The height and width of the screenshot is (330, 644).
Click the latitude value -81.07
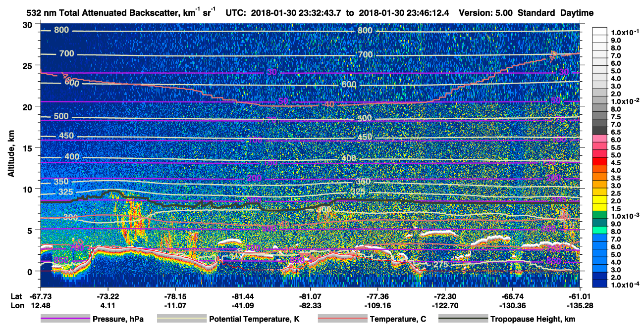click(310, 296)
